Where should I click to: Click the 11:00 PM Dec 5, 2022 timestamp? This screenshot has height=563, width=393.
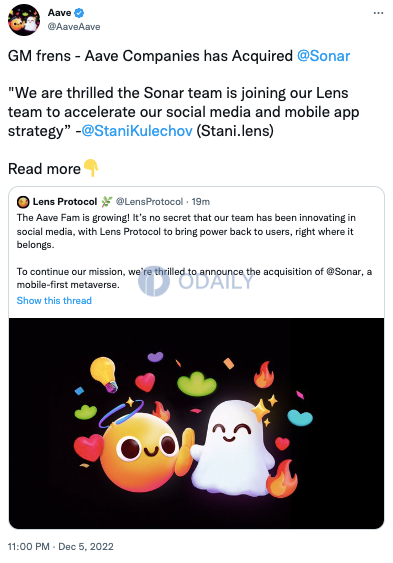click(61, 546)
